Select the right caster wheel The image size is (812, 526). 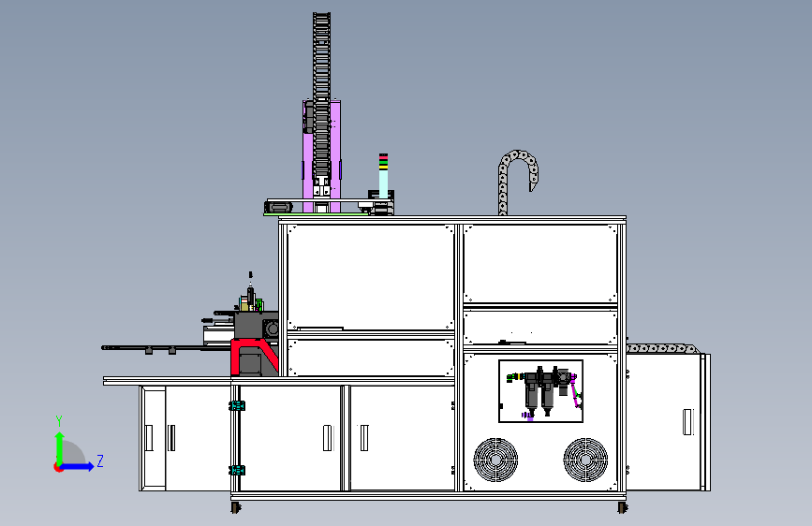tap(622, 507)
